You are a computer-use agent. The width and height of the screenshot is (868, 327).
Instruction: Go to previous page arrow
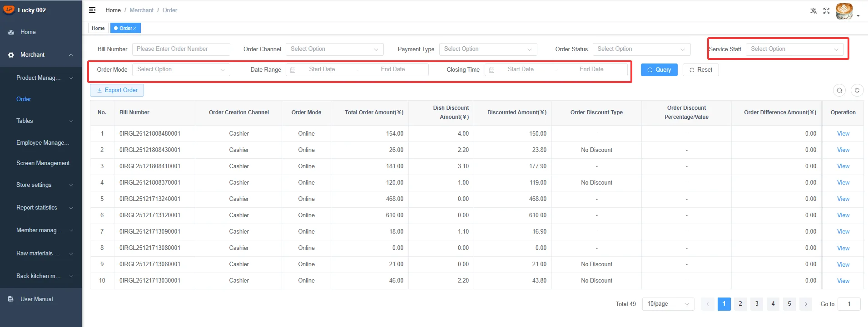(708, 304)
